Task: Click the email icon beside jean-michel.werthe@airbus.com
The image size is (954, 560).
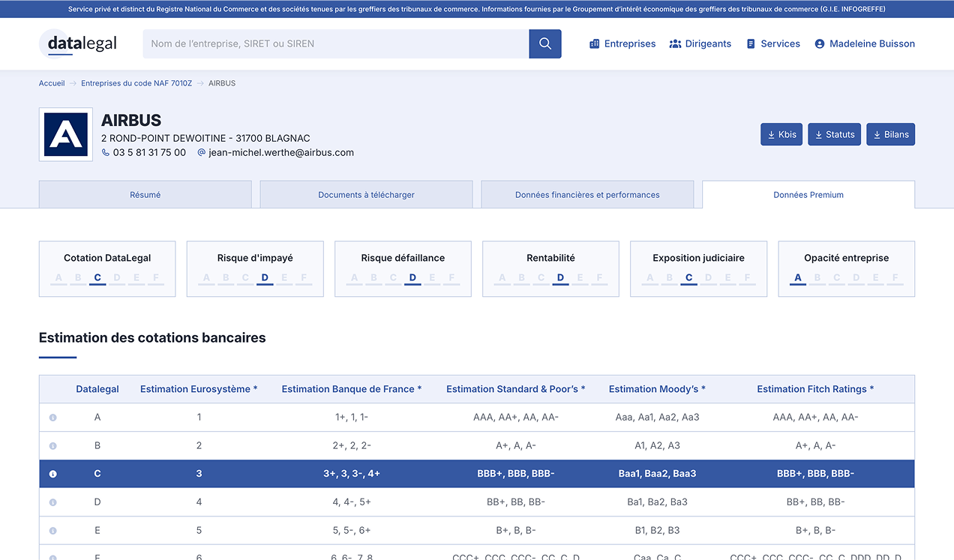Action: tap(200, 152)
